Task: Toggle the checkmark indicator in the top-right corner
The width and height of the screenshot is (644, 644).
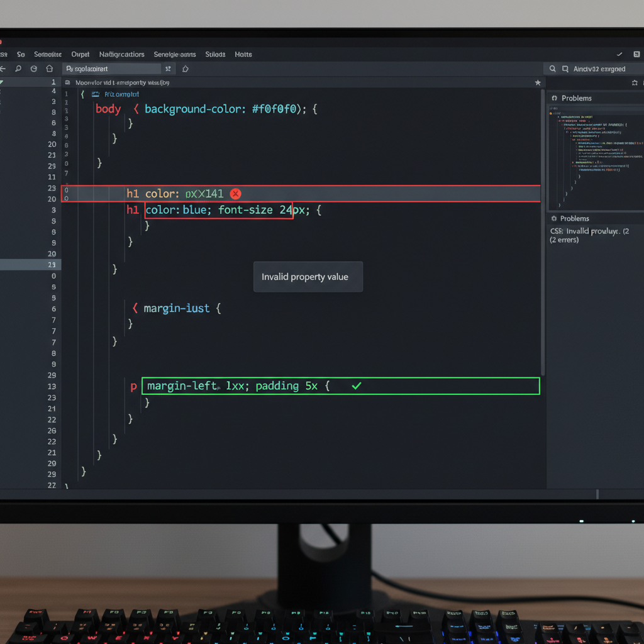Action: click(620, 54)
